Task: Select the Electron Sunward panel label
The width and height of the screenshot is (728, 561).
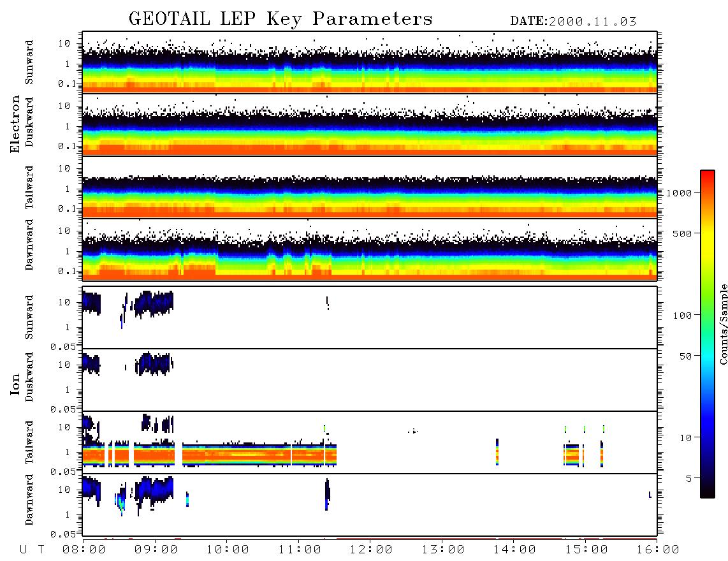Action: pyautogui.click(x=29, y=62)
